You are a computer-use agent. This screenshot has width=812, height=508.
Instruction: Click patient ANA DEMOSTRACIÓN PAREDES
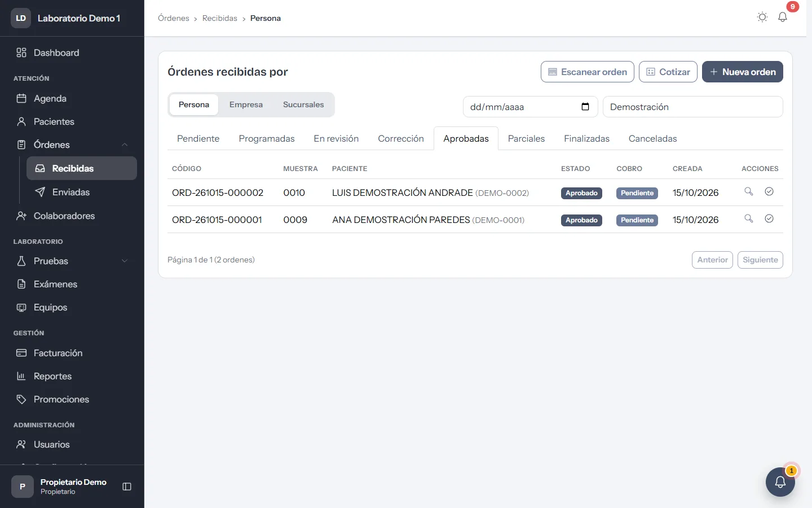[x=401, y=220]
